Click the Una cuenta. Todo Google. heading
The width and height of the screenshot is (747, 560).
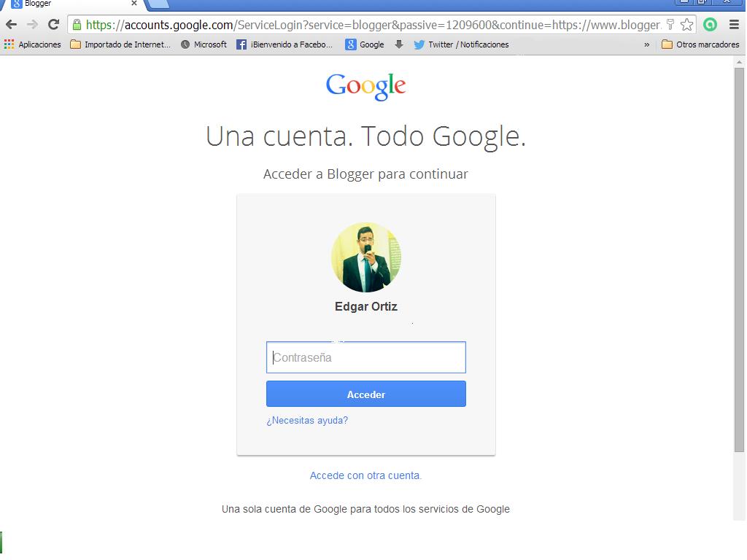click(x=366, y=136)
